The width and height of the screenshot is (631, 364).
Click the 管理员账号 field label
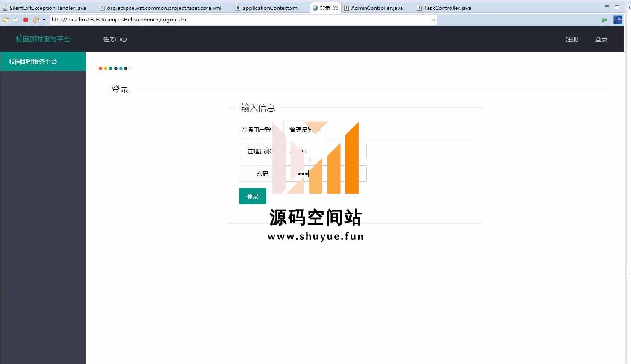[x=262, y=151]
